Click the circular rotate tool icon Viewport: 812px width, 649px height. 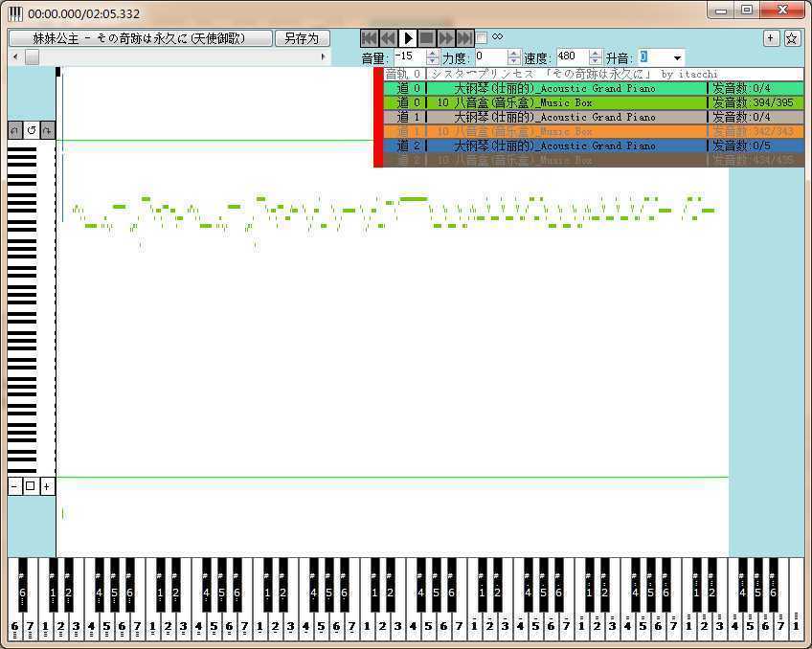coord(31,130)
